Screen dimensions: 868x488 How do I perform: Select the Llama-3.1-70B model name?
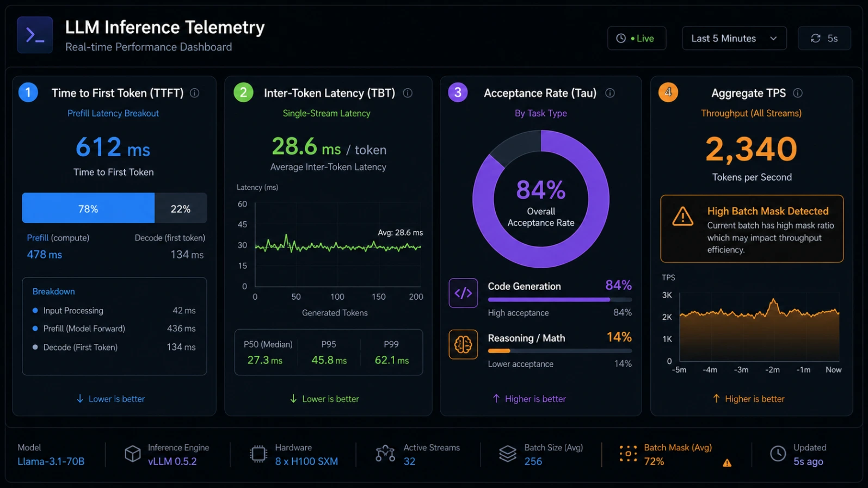click(51, 461)
